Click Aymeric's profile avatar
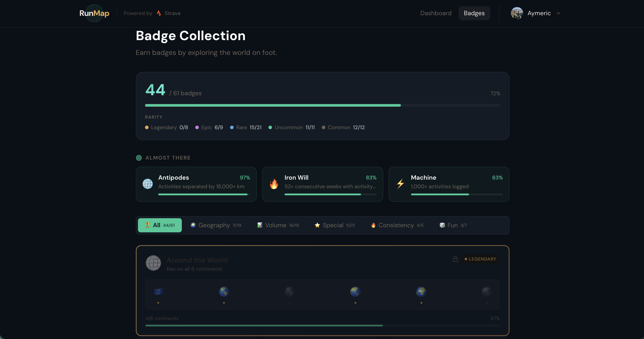 [x=517, y=13]
